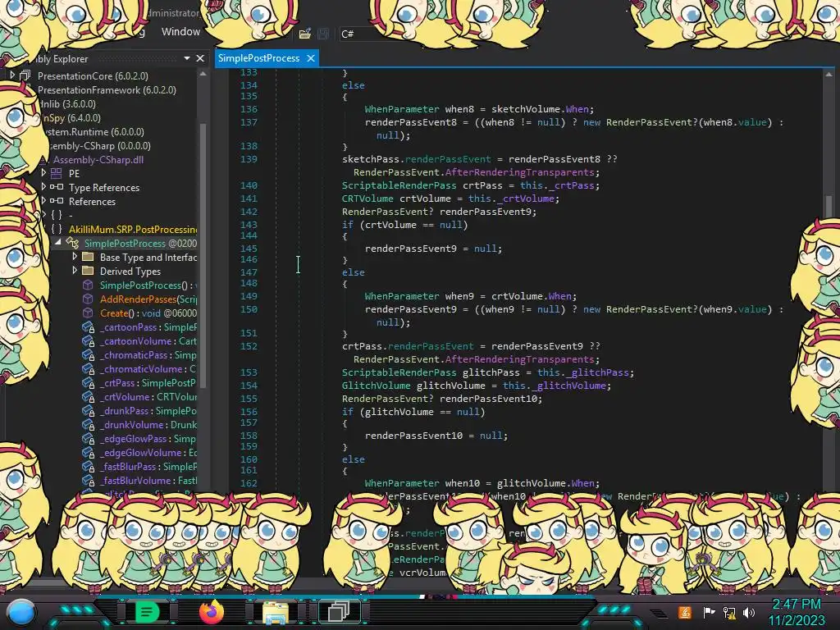Screen dimensions: 840x630
Task: Select the dnSpy (6.4.0.0) assembly
Action: tap(71, 118)
